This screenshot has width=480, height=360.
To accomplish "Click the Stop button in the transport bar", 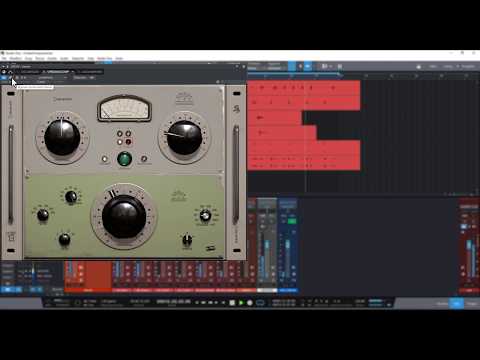I will (232, 303).
